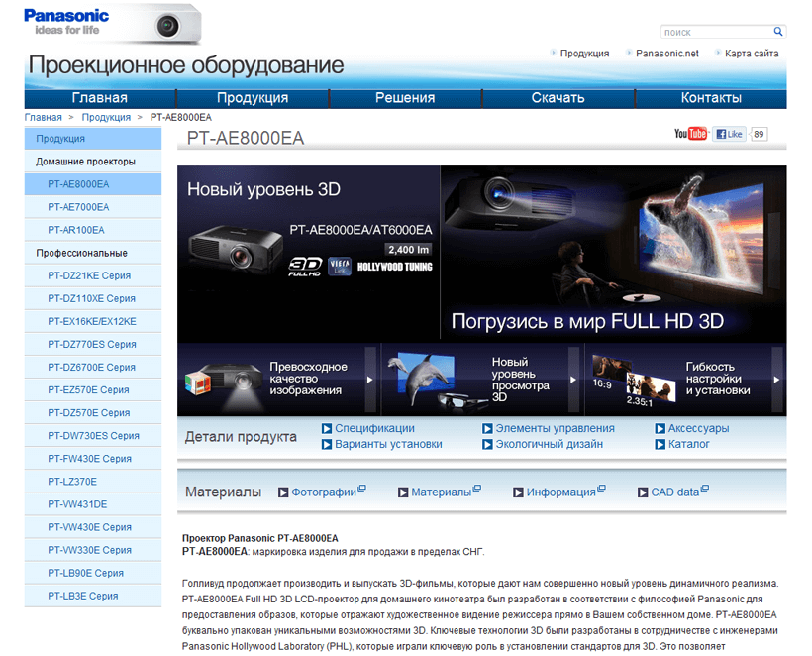
Task: Click the search input field
Action: pyautogui.click(x=715, y=32)
